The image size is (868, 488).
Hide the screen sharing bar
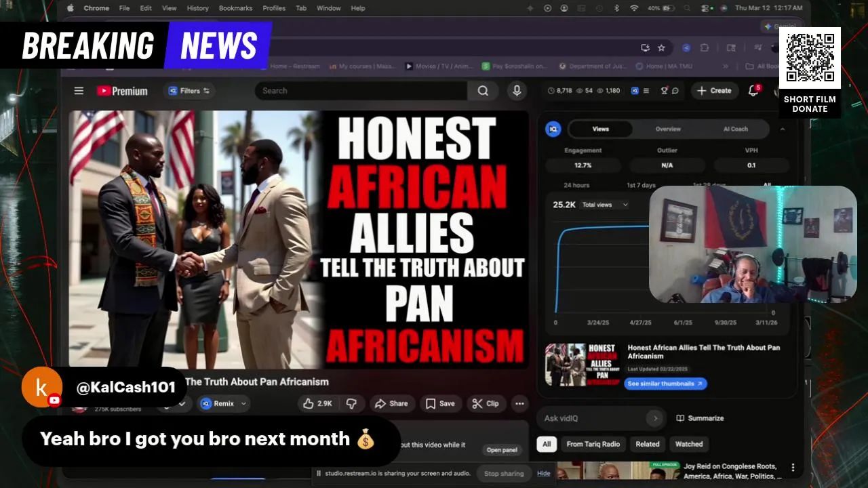(544, 474)
